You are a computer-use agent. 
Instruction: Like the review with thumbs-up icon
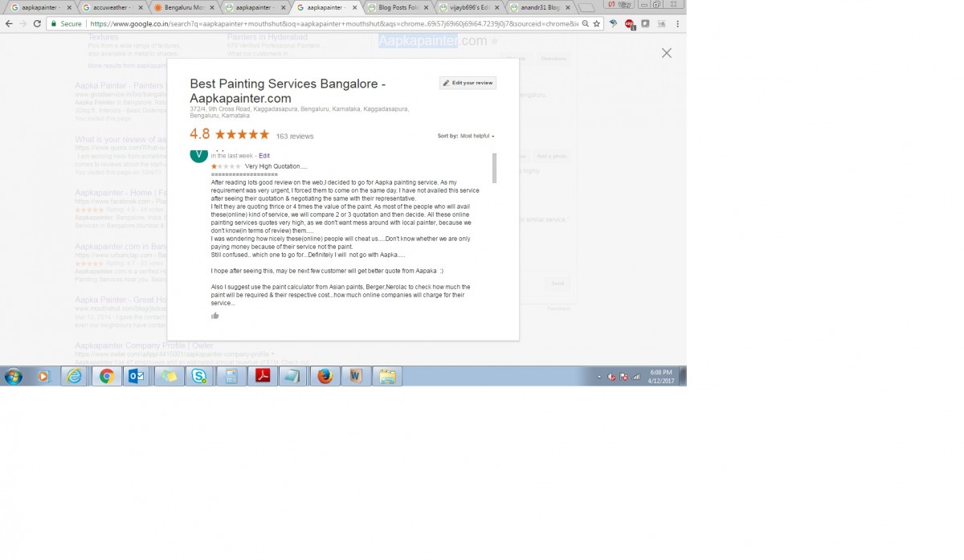pyautogui.click(x=215, y=316)
